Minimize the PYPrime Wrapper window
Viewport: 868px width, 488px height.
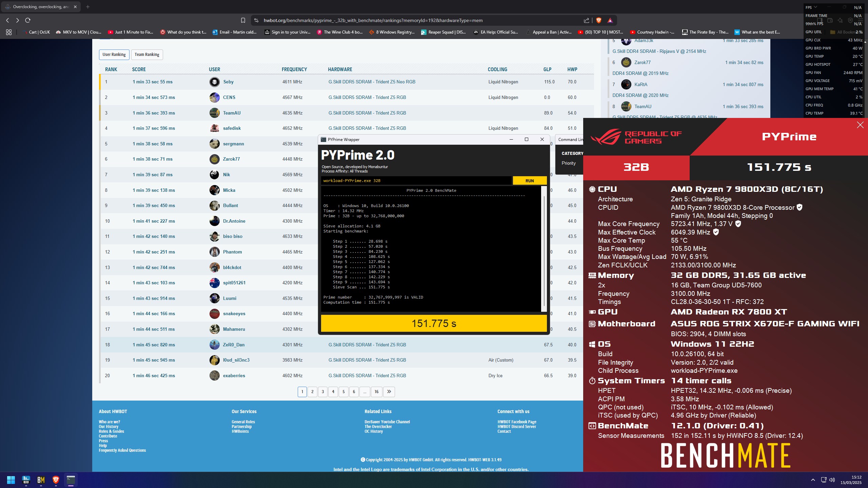511,140
